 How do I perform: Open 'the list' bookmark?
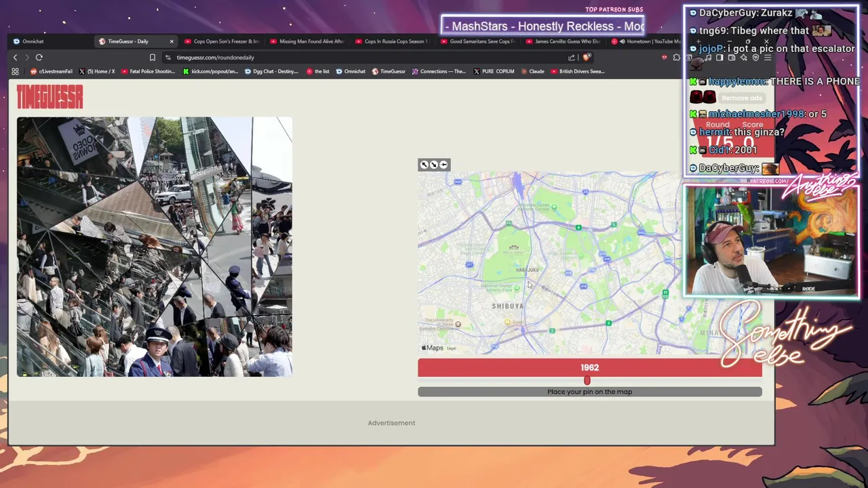click(x=318, y=71)
